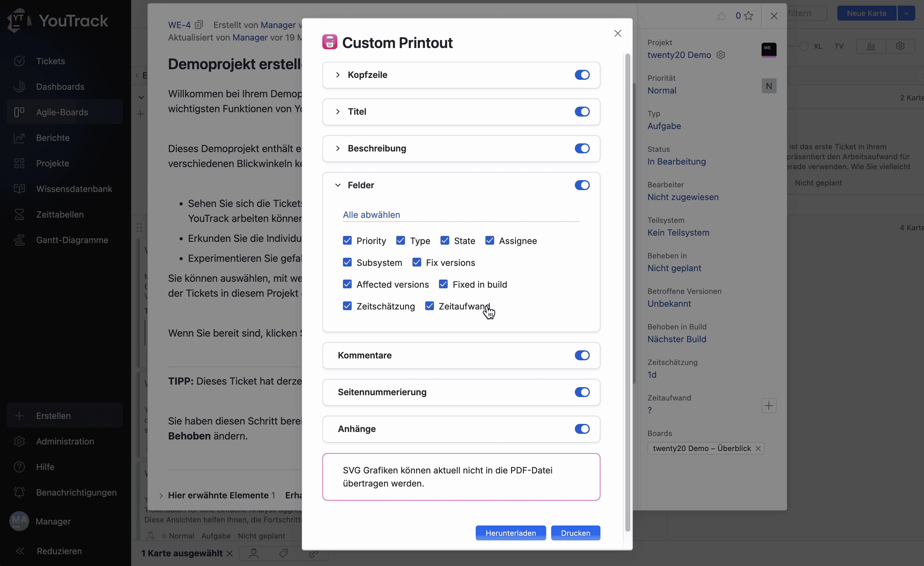Click the dialog's vertical scrollbar

point(627,292)
